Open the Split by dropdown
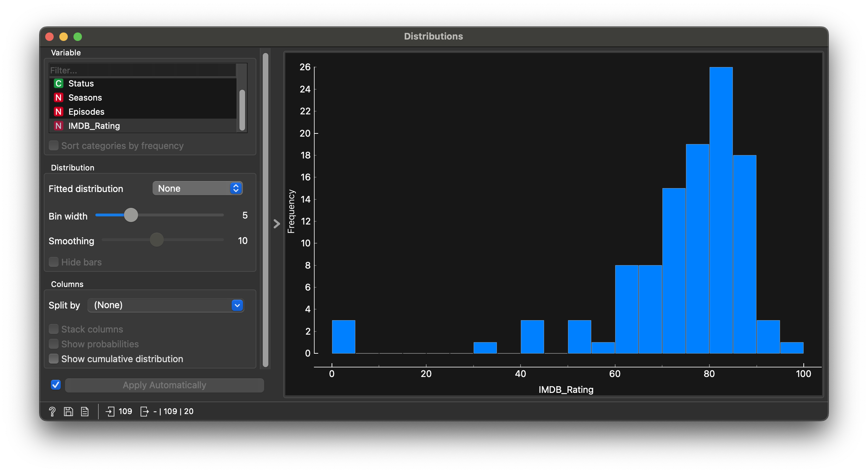Screen dimensions: 868x473 coord(166,305)
